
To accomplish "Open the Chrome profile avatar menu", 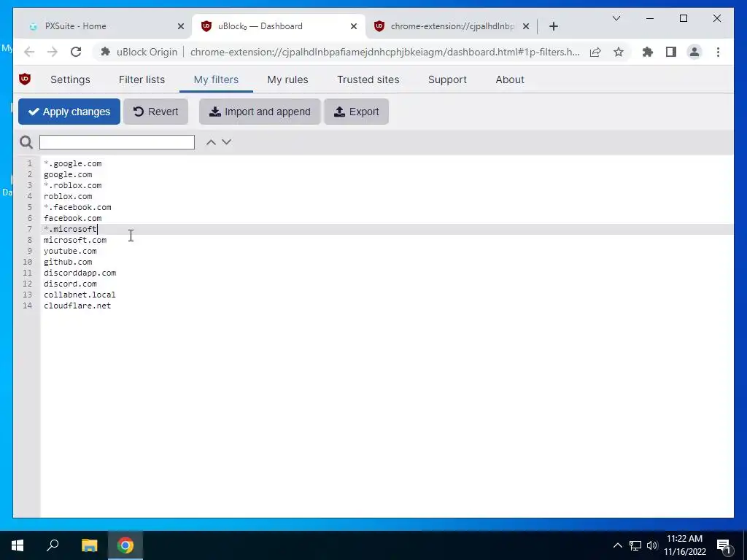I will pos(694,52).
